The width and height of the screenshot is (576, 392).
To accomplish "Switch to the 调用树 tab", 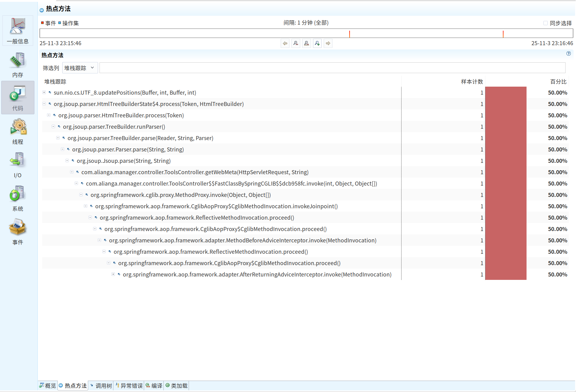I will (101, 386).
